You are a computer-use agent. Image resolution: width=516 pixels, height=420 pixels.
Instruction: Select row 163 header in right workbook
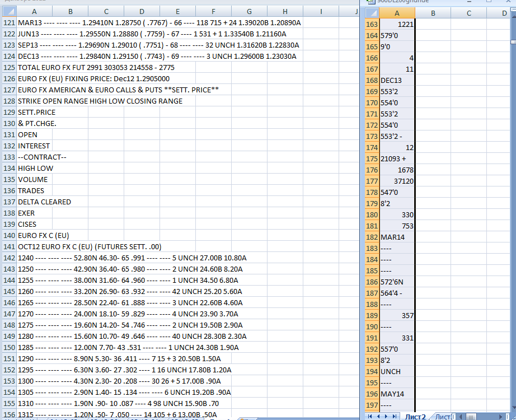[x=372, y=25]
